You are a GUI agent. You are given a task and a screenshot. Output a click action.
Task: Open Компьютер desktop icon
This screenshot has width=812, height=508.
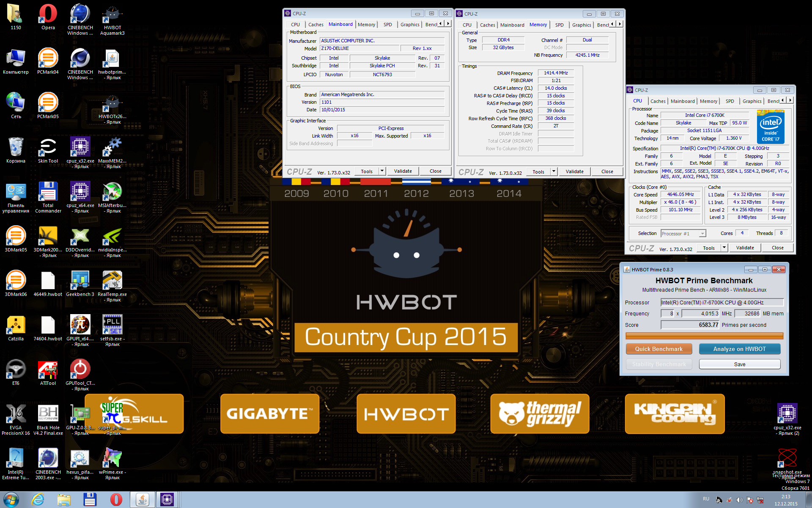16,61
